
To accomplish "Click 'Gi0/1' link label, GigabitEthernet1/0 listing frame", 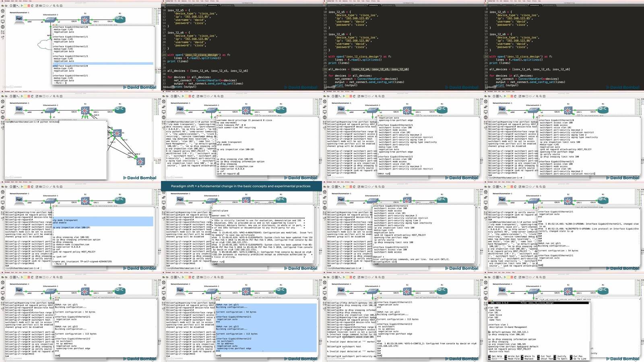I will 96,22.
